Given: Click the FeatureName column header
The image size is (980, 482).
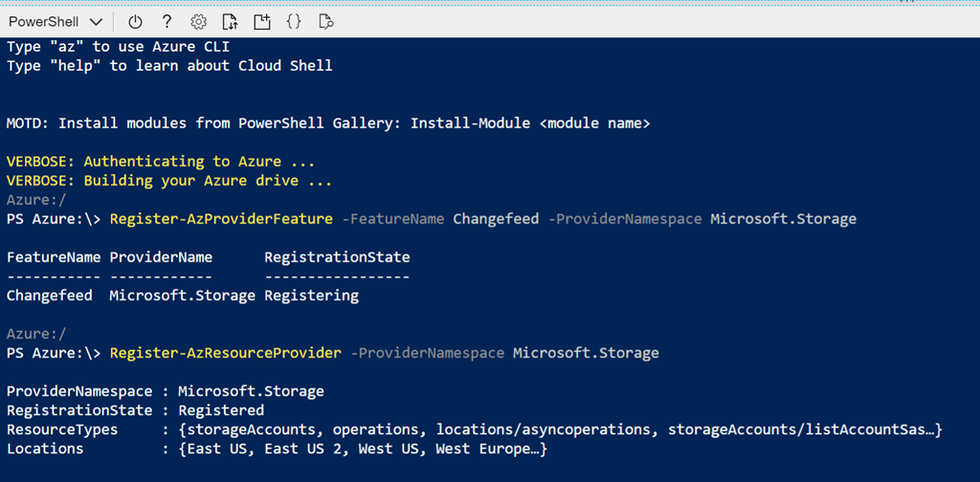Looking at the screenshot, I should tap(54, 257).
